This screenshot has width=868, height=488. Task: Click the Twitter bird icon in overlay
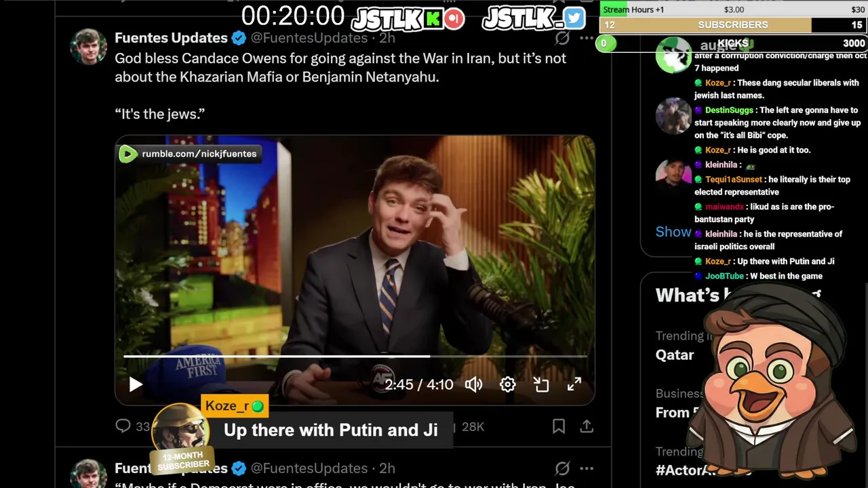click(x=574, y=18)
